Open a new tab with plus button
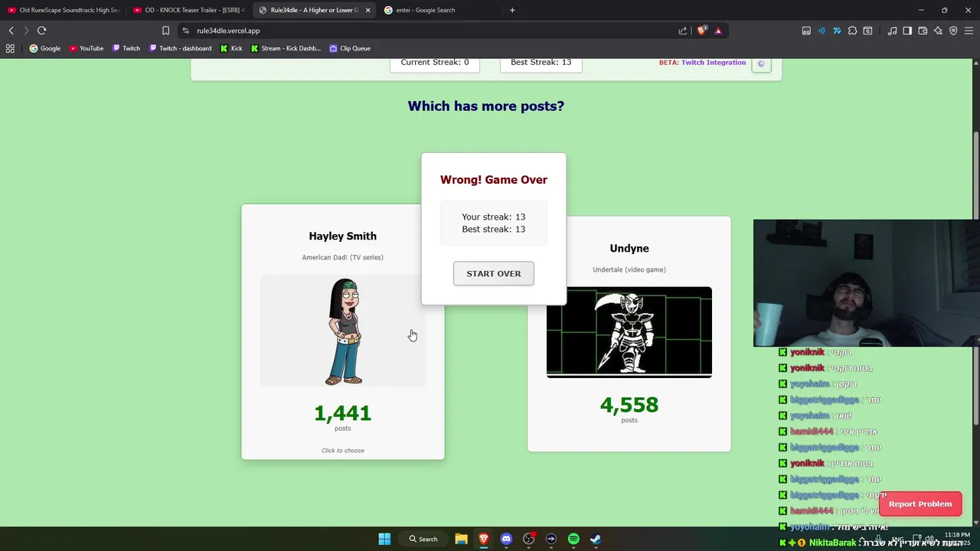The width and height of the screenshot is (980, 551). pos(512,10)
